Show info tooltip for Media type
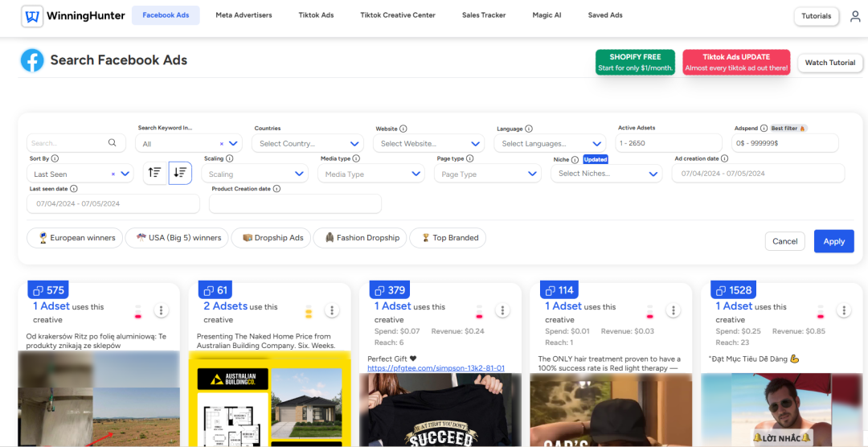The height and width of the screenshot is (447, 868). coord(356,158)
